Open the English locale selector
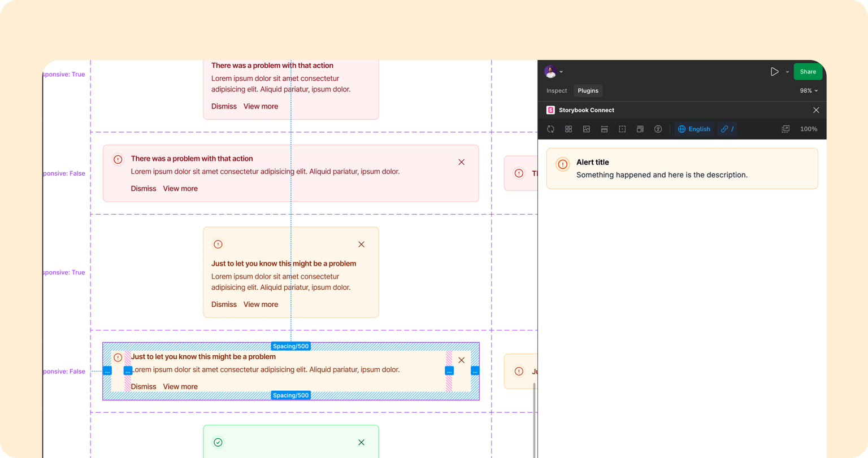 tap(694, 129)
